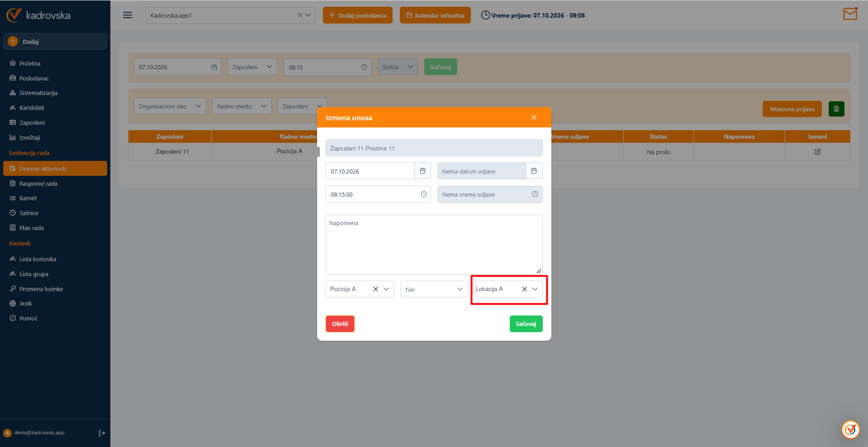The width and height of the screenshot is (868, 447).
Task: Open the mail envelope notifications icon
Action: pos(850,14)
